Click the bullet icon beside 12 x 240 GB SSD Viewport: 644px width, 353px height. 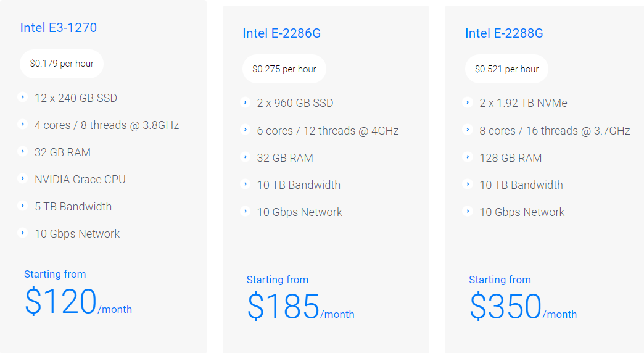(23, 97)
